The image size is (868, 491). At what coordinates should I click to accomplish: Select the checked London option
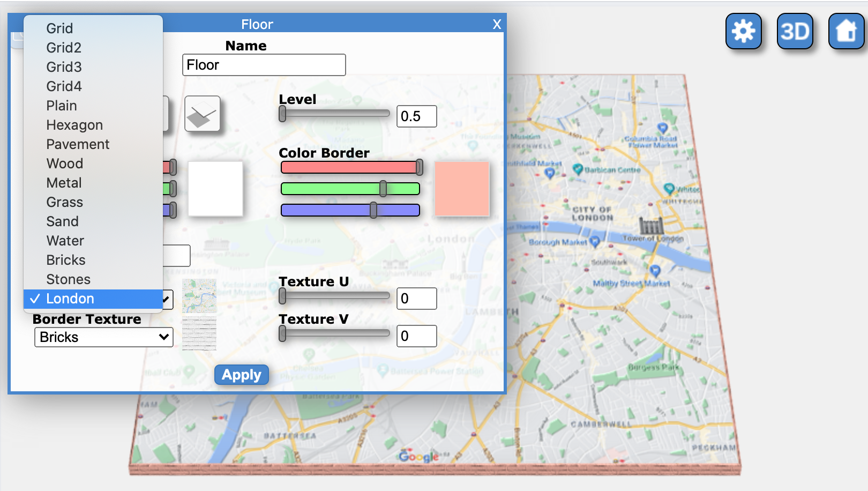[93, 299]
